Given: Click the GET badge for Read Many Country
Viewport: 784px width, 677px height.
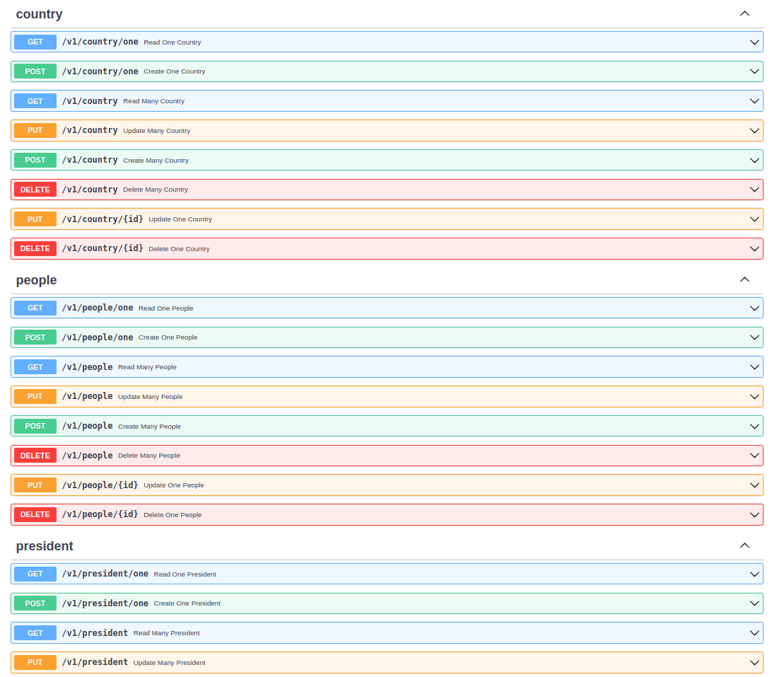Looking at the screenshot, I should click(35, 101).
